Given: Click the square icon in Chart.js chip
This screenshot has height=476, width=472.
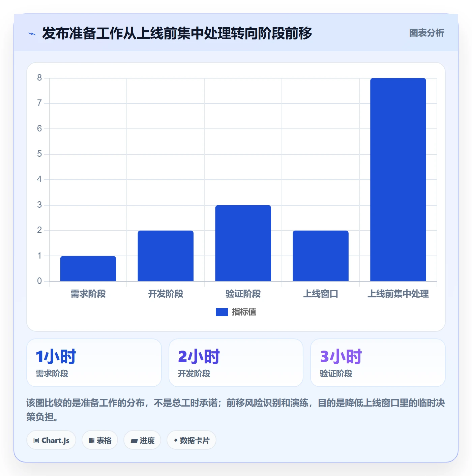Looking at the screenshot, I should point(36,441).
